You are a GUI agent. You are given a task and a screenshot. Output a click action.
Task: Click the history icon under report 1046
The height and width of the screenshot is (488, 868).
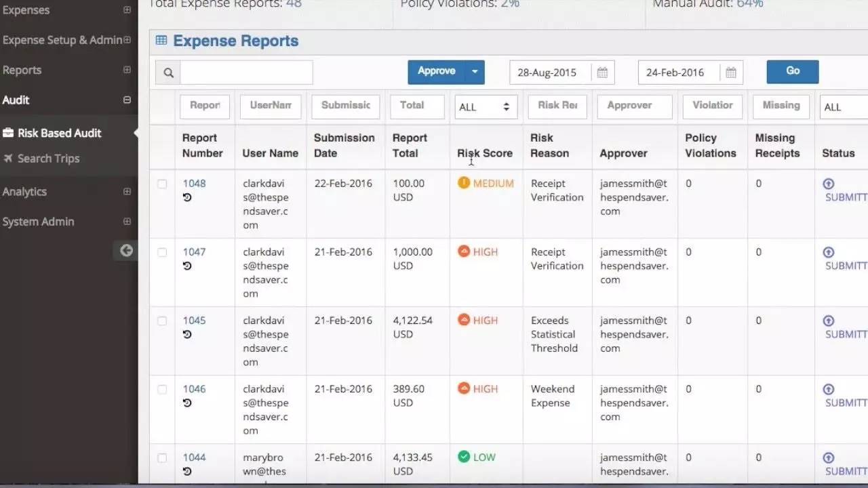(x=187, y=403)
